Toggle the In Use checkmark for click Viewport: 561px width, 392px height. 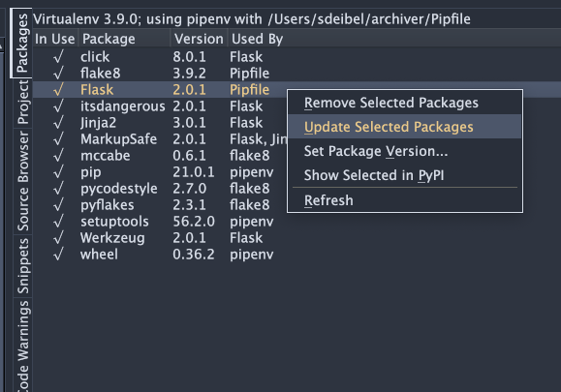[58, 56]
